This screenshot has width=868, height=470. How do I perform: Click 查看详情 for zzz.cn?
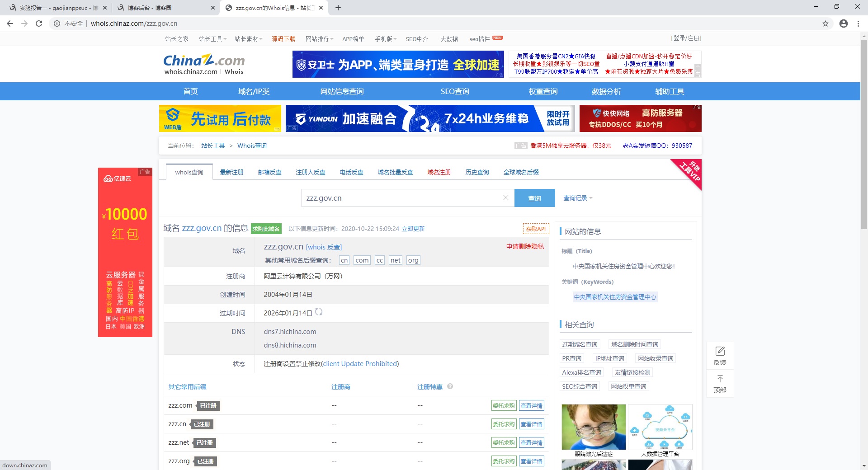point(532,424)
